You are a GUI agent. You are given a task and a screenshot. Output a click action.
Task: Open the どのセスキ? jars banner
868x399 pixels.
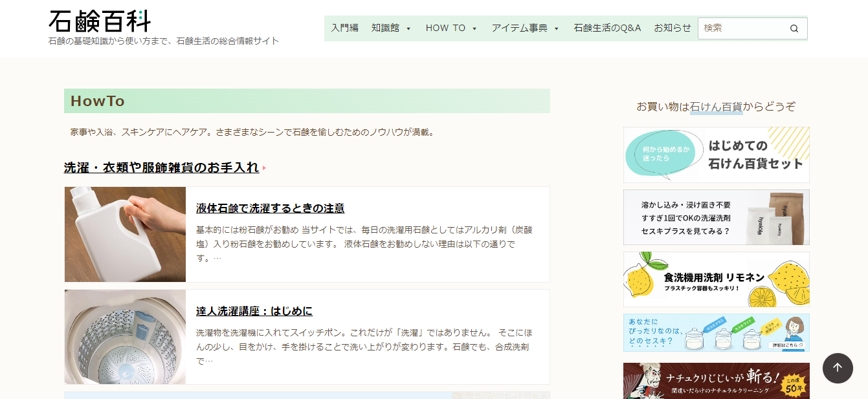click(716, 333)
